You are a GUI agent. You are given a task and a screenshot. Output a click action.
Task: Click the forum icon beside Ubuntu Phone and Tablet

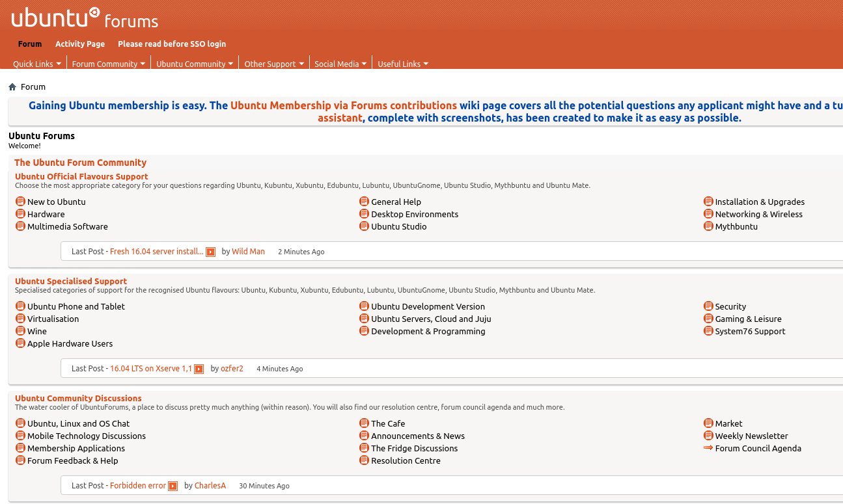[x=20, y=306]
